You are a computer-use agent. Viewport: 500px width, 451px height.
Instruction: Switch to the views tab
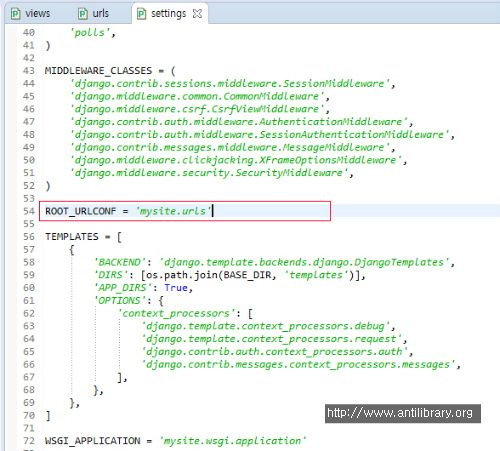point(31,14)
